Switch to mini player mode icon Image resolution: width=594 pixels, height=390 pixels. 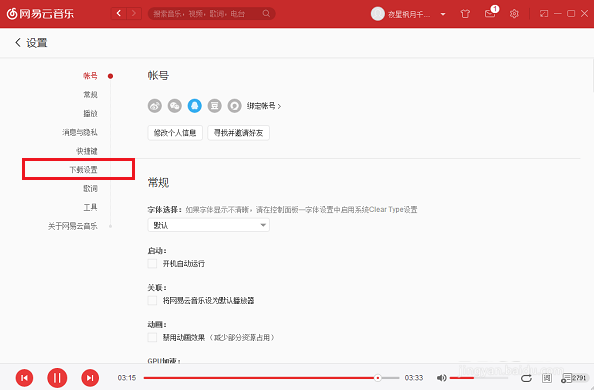coord(544,14)
